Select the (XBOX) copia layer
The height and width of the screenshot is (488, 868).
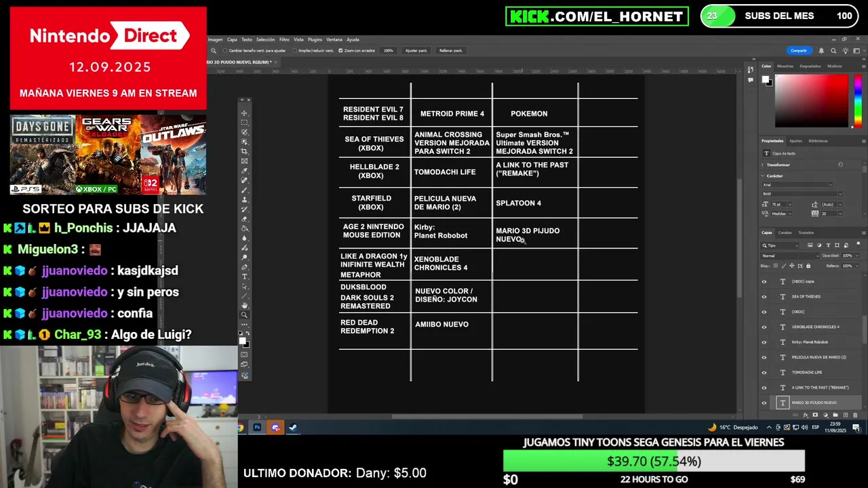[803, 281]
